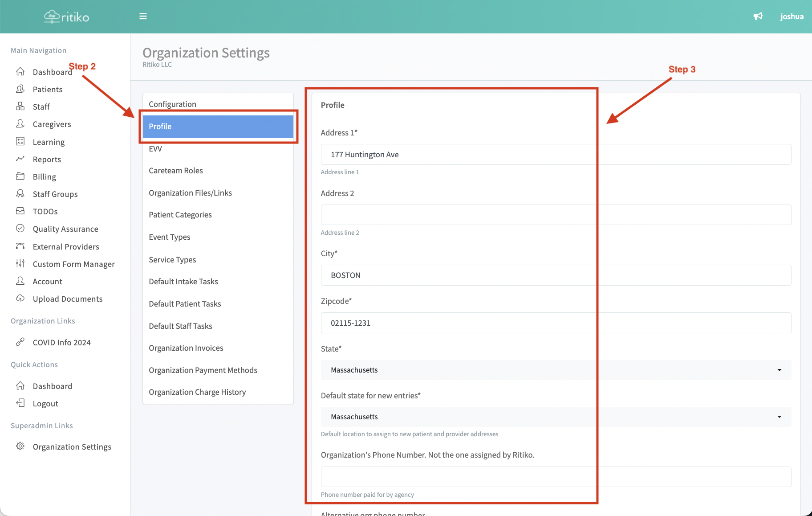Screen dimensions: 812x516
Task: Select the Custom Form Manager icon
Action: [20, 264]
